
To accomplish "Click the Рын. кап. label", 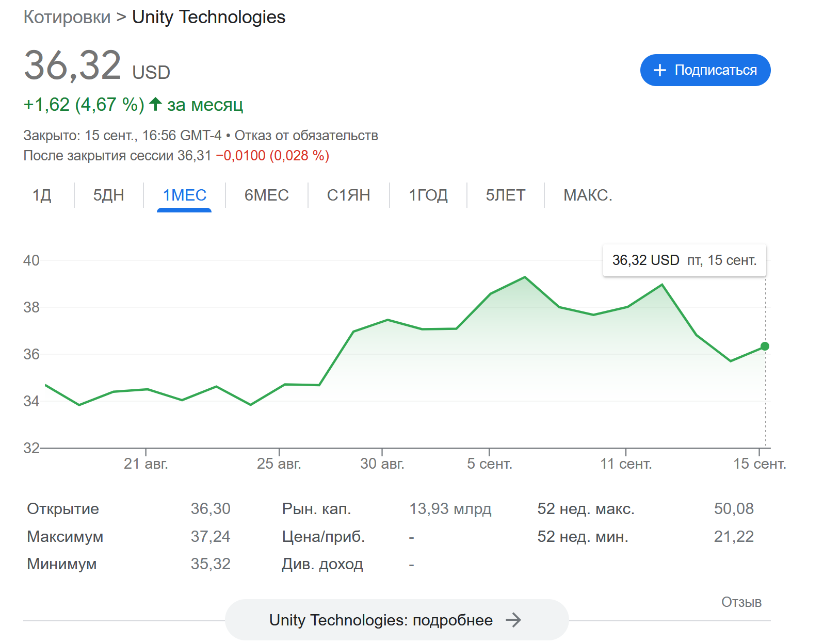I will 316,509.
